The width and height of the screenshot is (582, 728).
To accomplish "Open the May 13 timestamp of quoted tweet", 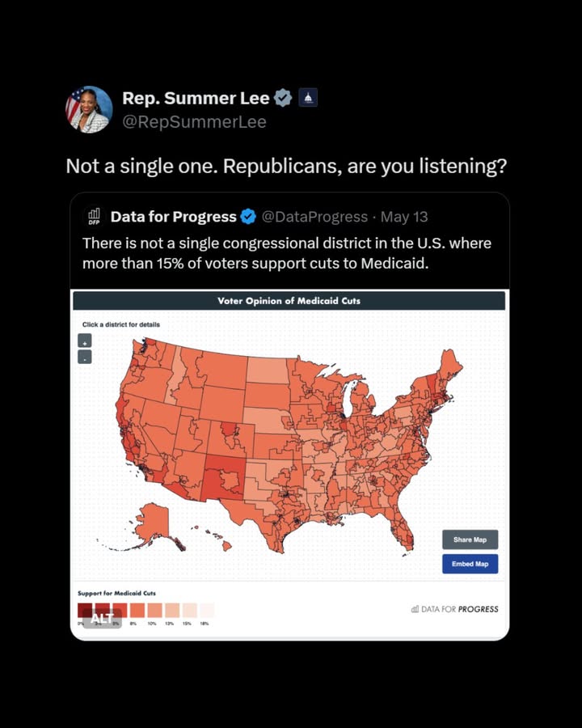I will (404, 217).
